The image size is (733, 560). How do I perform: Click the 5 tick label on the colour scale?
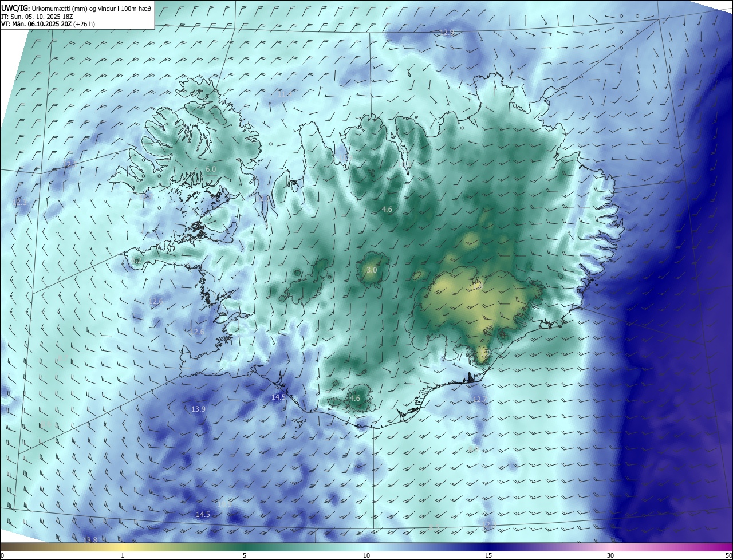coord(245,555)
